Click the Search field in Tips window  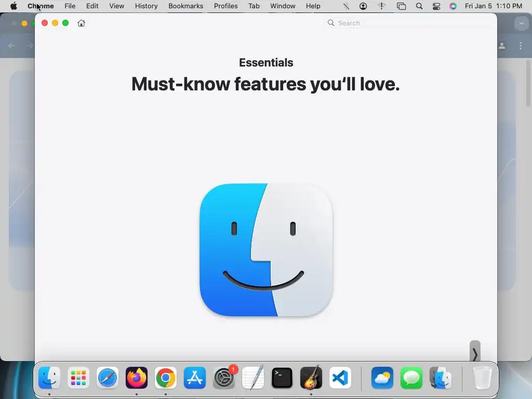[x=409, y=23]
